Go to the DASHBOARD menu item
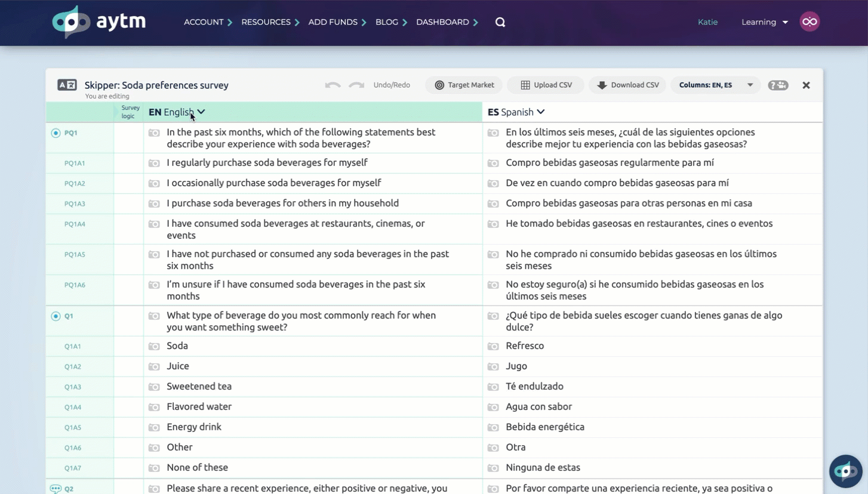The width and height of the screenshot is (868, 494). point(447,22)
